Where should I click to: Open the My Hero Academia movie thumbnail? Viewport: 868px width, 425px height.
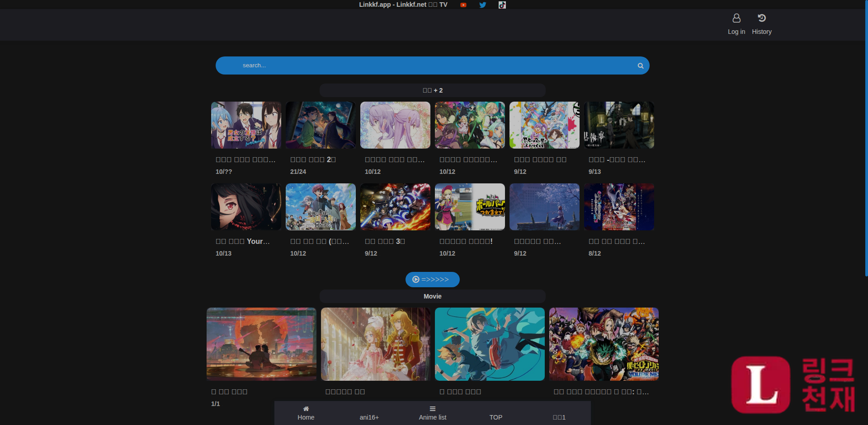pos(604,344)
